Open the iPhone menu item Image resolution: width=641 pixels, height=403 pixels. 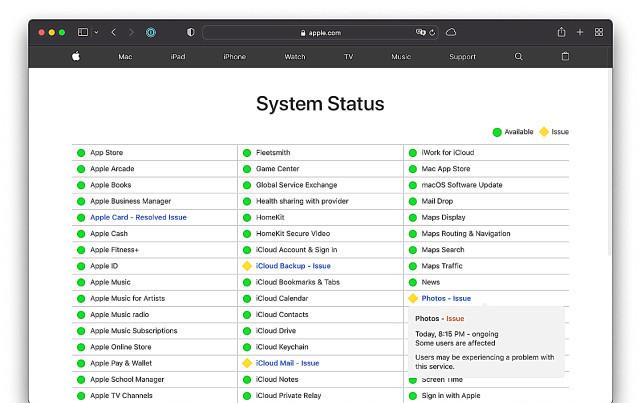point(234,57)
